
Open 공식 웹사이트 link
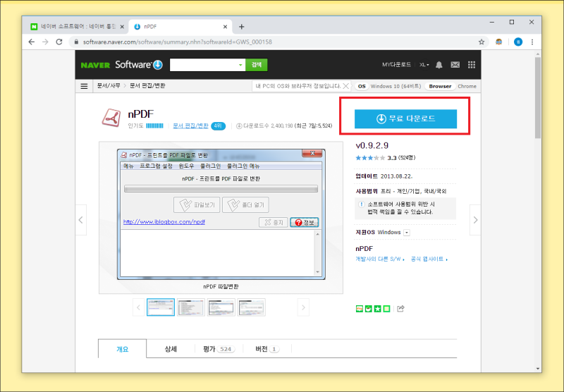point(429,259)
